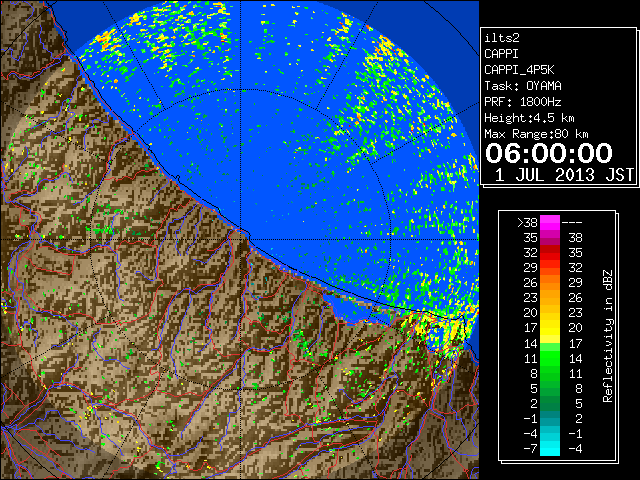Pick the cyan swatch at the scale bottom
The image size is (640, 480).
click(x=550, y=449)
